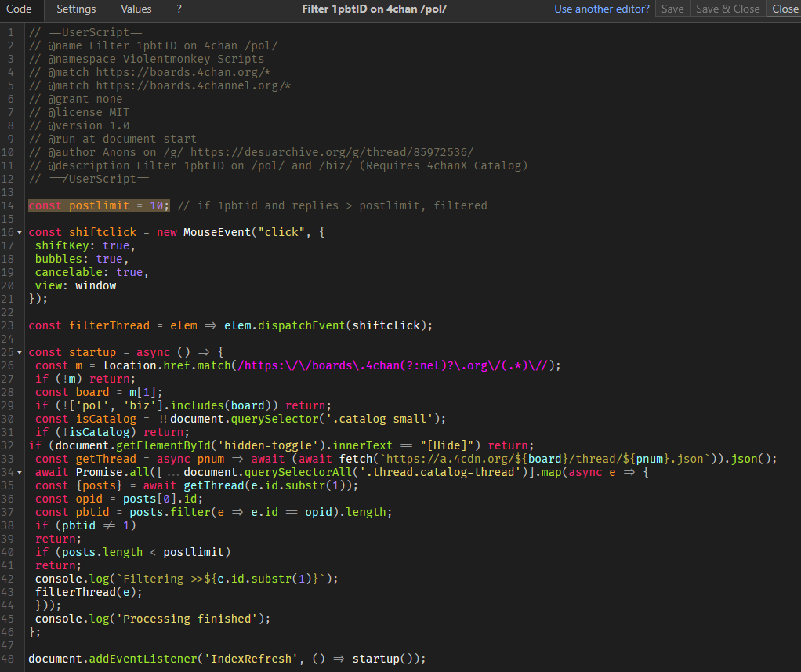The width and height of the screenshot is (801, 672).
Task: Close the script editor with the Close button
Action: pyautogui.click(x=785, y=9)
